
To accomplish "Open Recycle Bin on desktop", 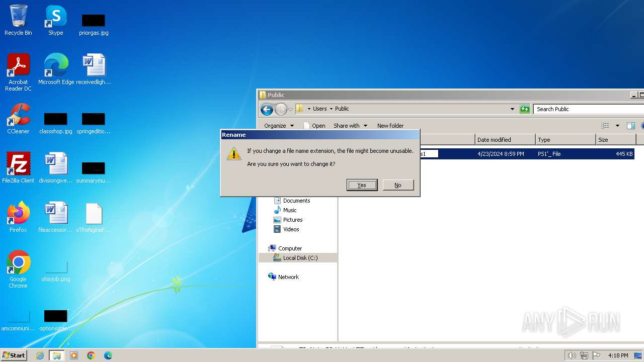I will coord(18,20).
